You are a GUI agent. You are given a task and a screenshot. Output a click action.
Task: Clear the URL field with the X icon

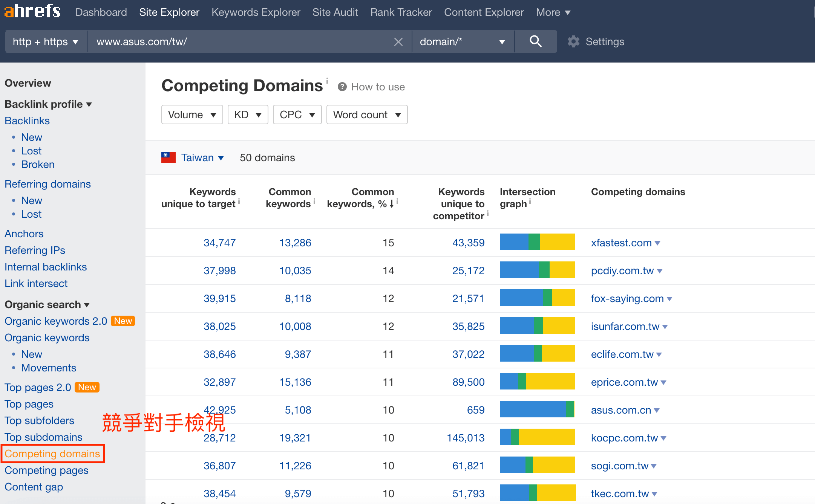pyautogui.click(x=398, y=42)
